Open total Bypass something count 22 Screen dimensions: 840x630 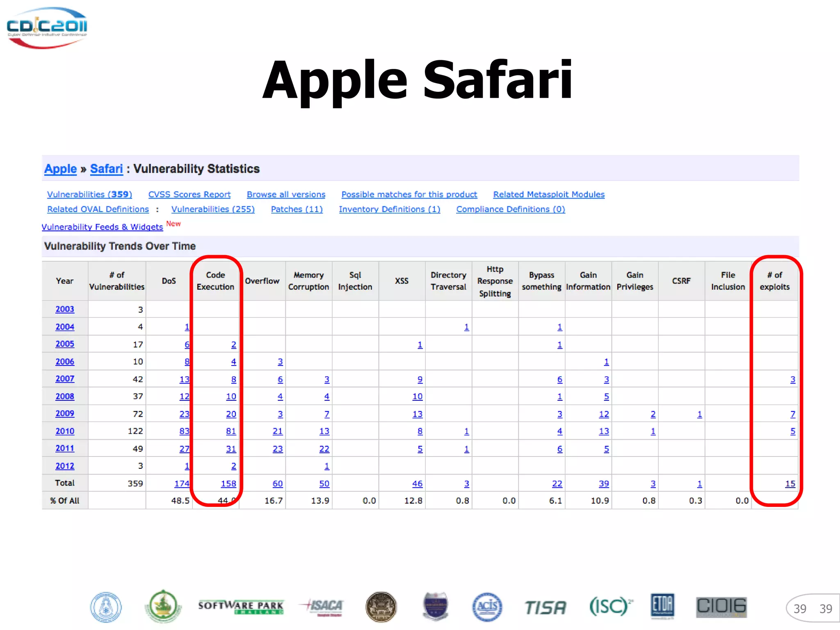pos(557,484)
